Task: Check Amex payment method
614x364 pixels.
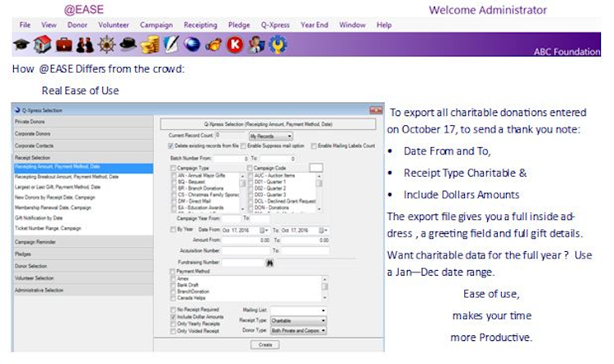Action: [173, 279]
